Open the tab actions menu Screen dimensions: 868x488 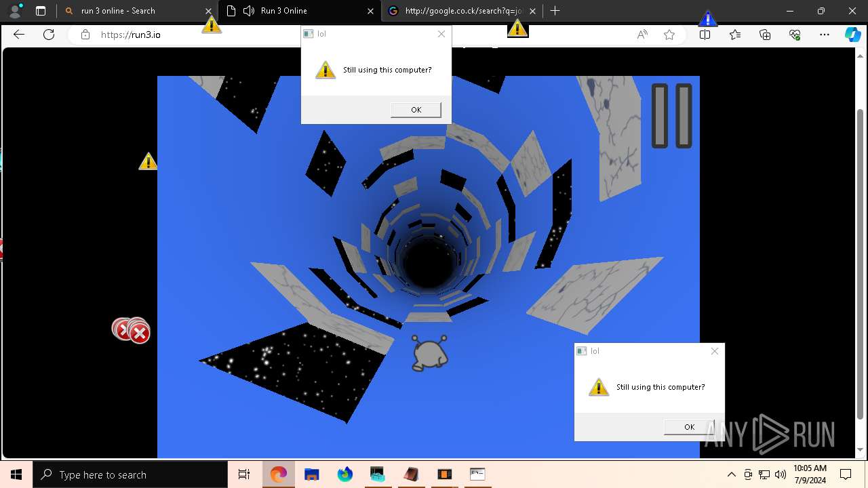tap(41, 11)
